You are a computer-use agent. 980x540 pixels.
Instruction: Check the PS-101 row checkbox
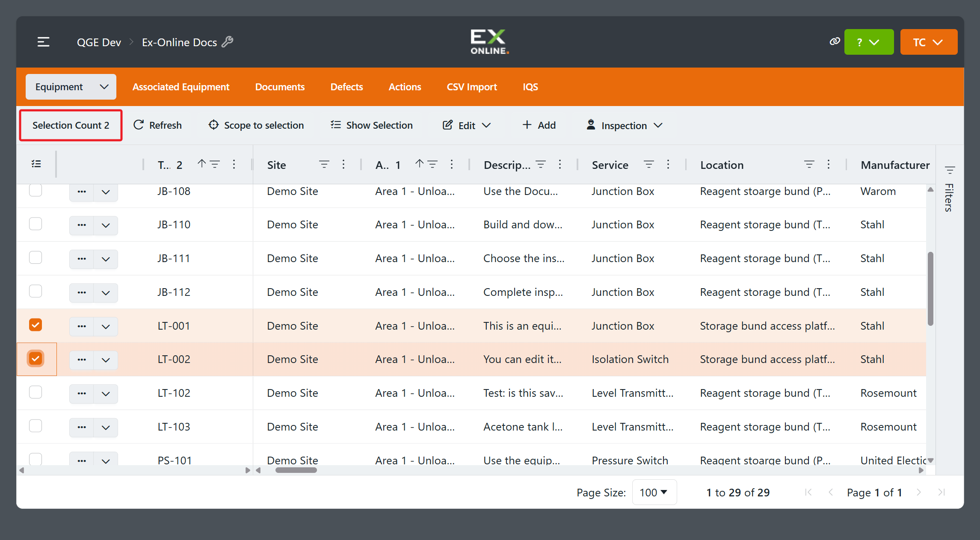click(36, 459)
